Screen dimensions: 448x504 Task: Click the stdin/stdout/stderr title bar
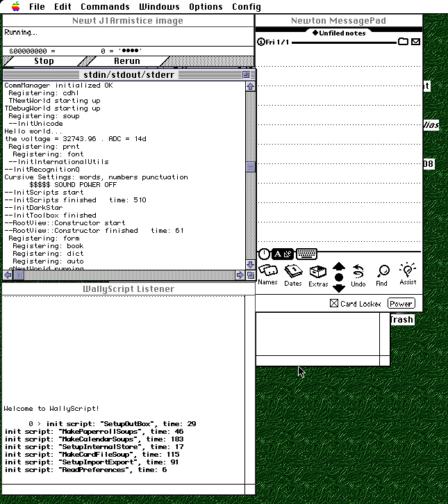(128, 74)
